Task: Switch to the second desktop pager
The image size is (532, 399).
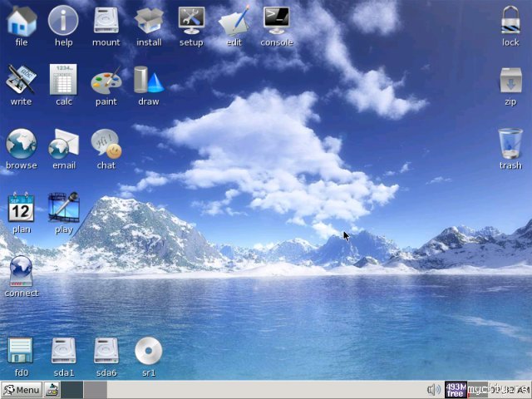Action: (96, 390)
